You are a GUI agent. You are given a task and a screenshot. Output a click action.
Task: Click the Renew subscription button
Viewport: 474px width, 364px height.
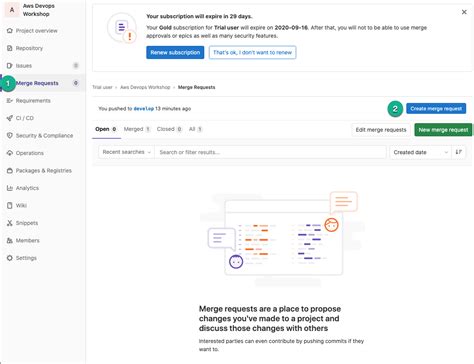coord(175,52)
